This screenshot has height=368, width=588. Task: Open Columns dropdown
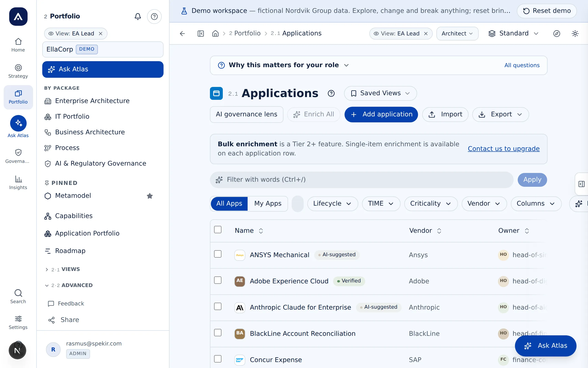536,204
